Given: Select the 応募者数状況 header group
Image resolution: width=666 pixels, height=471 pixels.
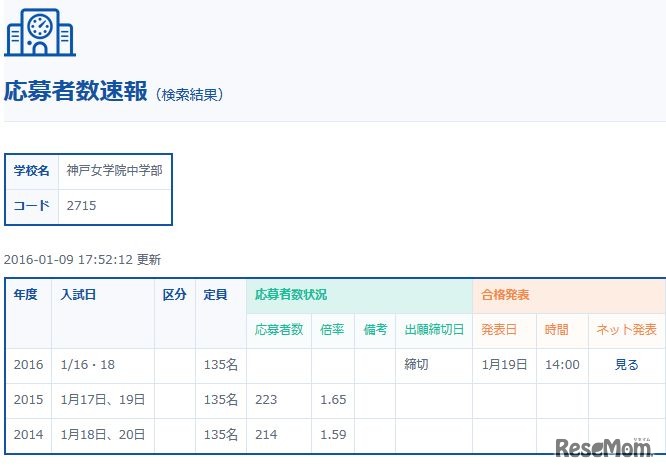Looking at the screenshot, I should point(290,295).
